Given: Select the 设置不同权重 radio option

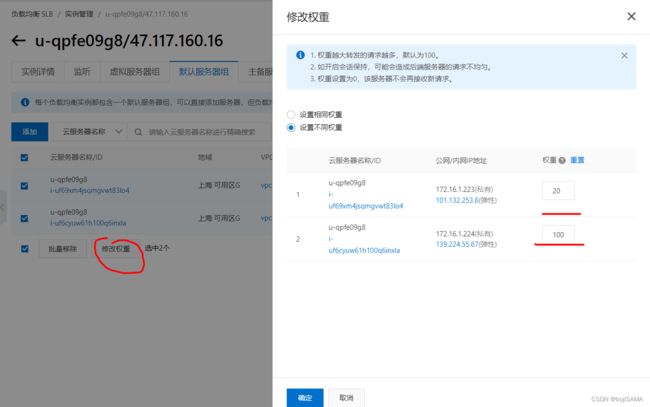Looking at the screenshot, I should click(x=291, y=127).
